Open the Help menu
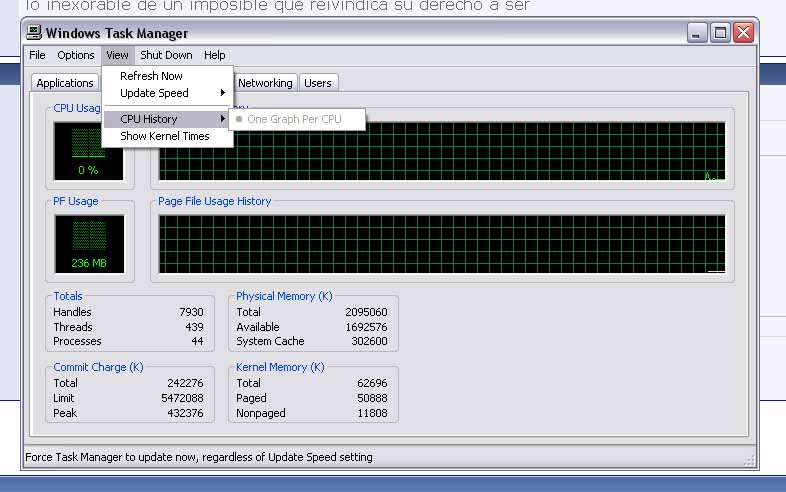Image resolution: width=786 pixels, height=492 pixels. point(215,55)
